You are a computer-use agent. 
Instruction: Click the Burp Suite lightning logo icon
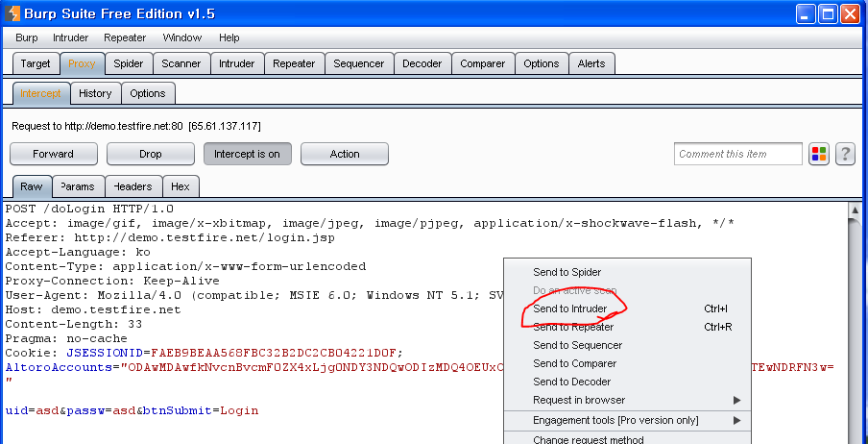pos(12,13)
